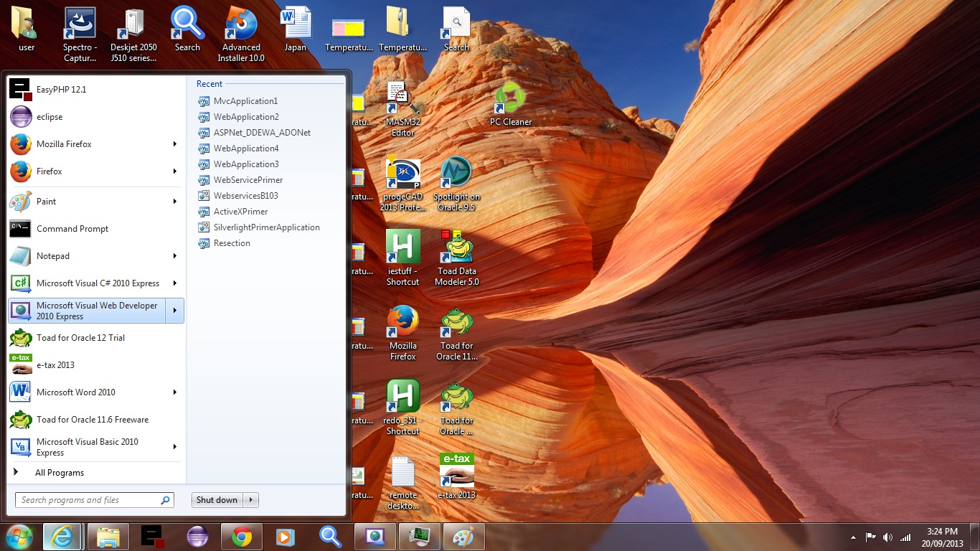Open Internet Explorer from the taskbar
This screenshot has width=980, height=551.
coord(62,537)
